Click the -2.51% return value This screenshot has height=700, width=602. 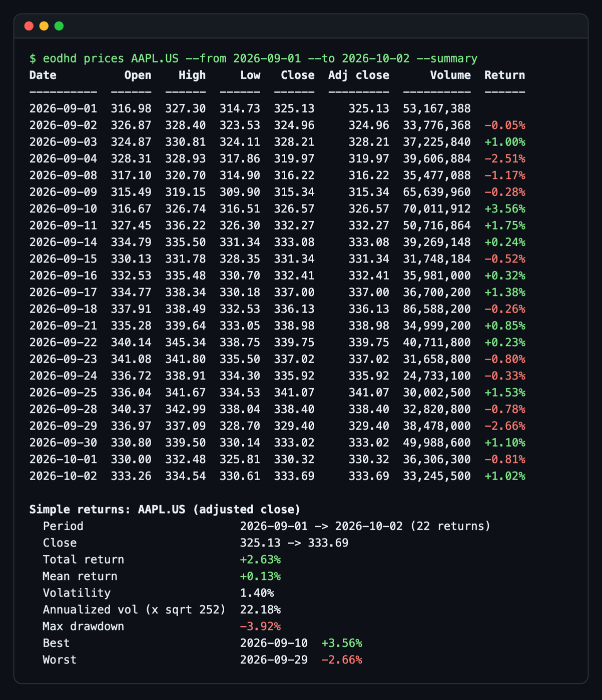[x=505, y=158]
